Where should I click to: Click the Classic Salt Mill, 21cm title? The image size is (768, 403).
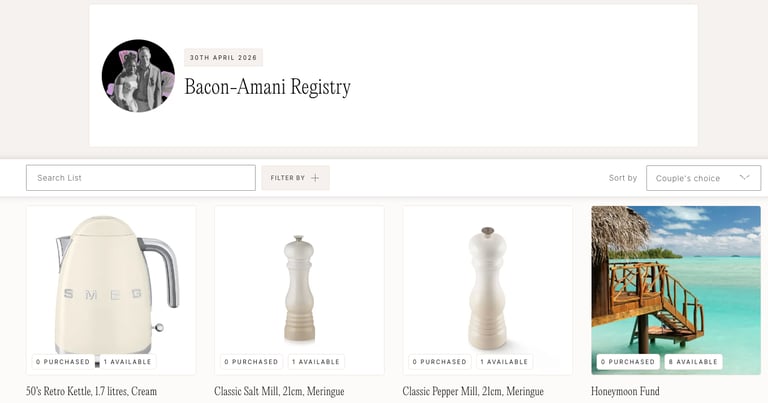pos(279,391)
